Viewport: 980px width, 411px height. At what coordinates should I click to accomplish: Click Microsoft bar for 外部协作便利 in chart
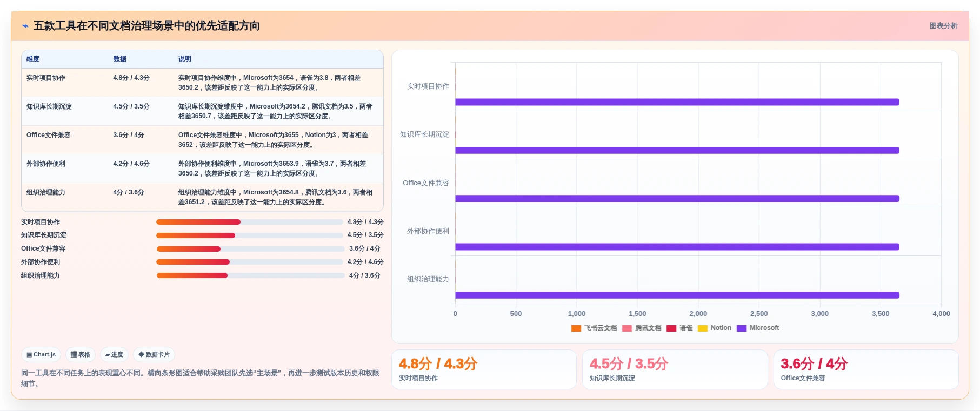pos(677,247)
